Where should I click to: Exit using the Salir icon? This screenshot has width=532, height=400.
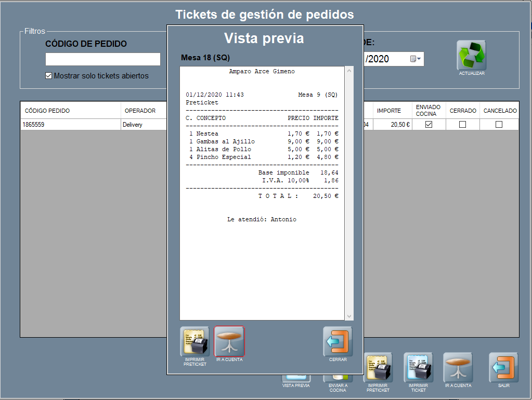coord(503,367)
